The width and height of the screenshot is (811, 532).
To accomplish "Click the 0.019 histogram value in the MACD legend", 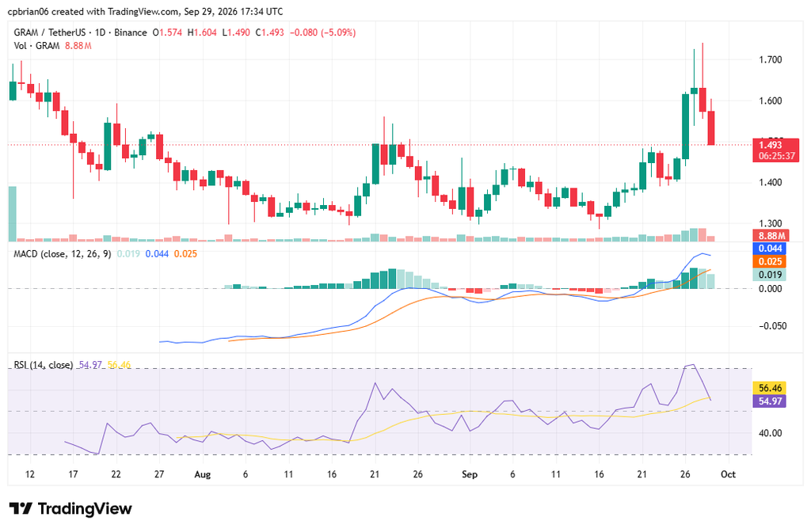I will pos(128,254).
